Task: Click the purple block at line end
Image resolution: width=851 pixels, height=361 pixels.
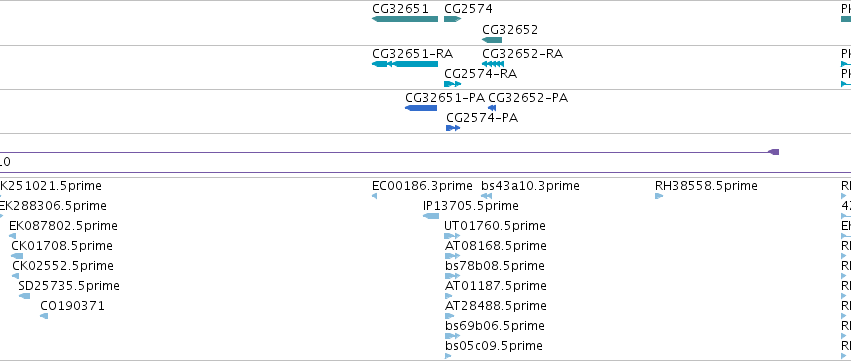Action: (774, 152)
